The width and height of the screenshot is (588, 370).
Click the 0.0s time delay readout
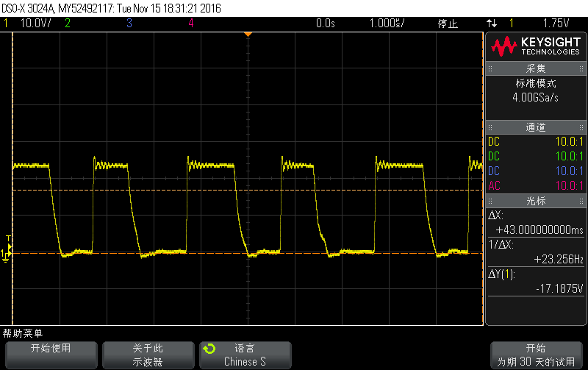(x=325, y=24)
